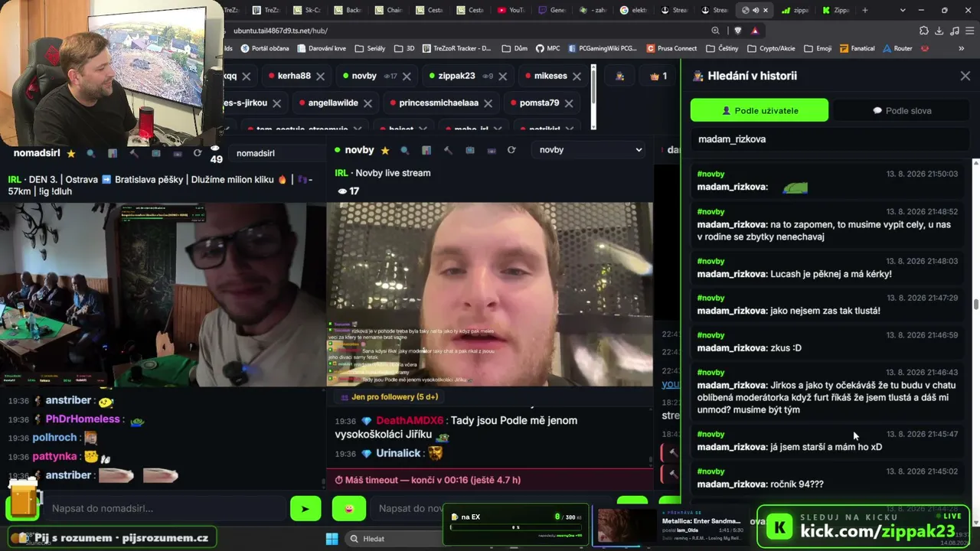Viewport: 980px width, 551px height.
Task: Click the history panel vertical scrollbar
Action: 975,304
